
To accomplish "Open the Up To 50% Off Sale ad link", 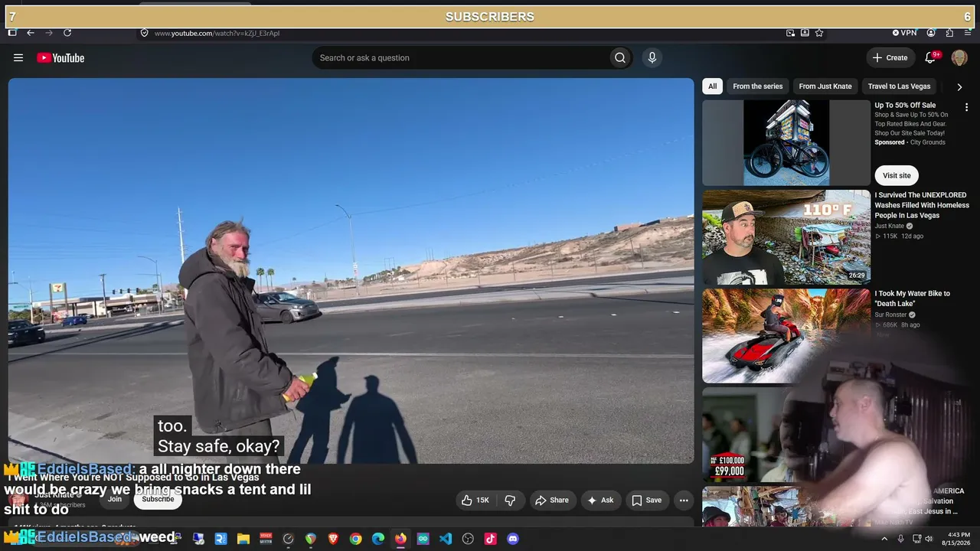I will pyautogui.click(x=905, y=106).
